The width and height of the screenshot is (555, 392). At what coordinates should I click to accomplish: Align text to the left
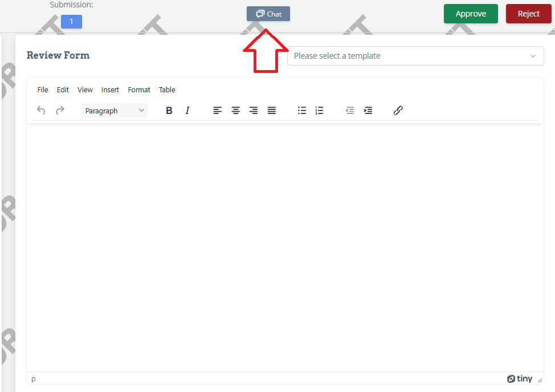pyautogui.click(x=217, y=111)
